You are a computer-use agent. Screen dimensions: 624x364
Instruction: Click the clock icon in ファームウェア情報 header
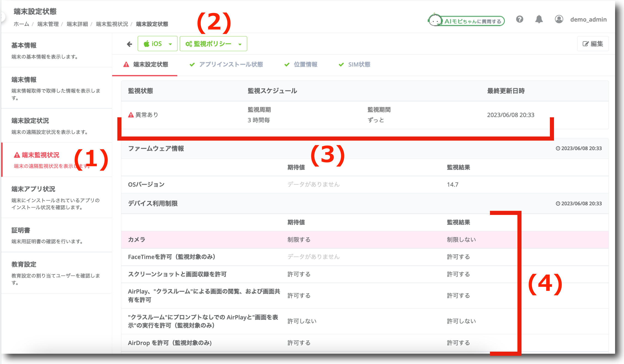click(558, 148)
